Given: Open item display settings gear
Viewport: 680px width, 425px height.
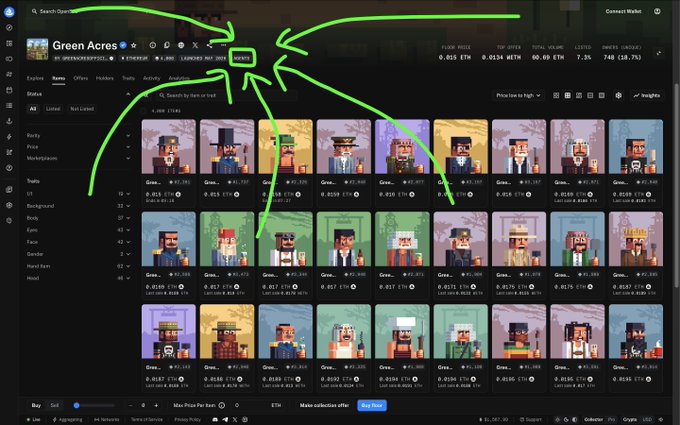Looking at the screenshot, I should pyautogui.click(x=618, y=95).
